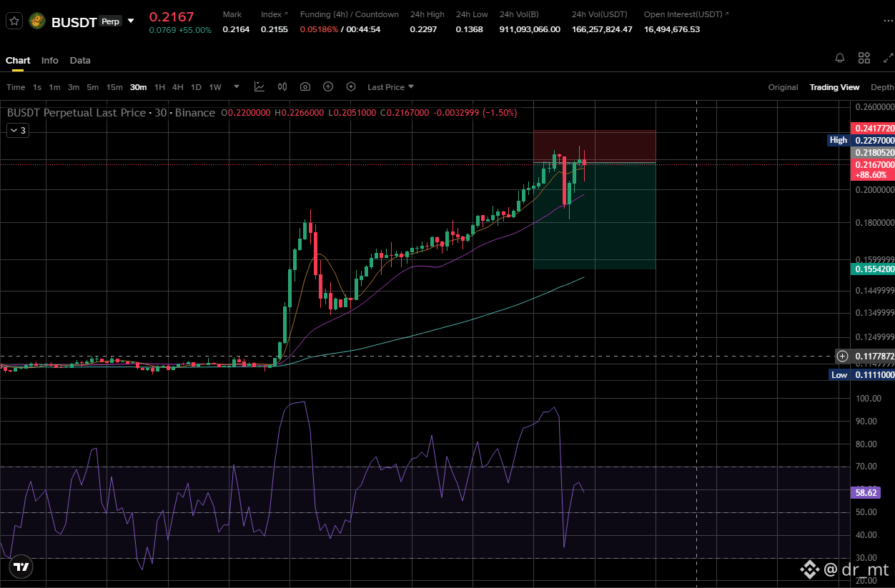The image size is (895, 588).
Task: Switch to the Chart tab
Action: pos(18,61)
